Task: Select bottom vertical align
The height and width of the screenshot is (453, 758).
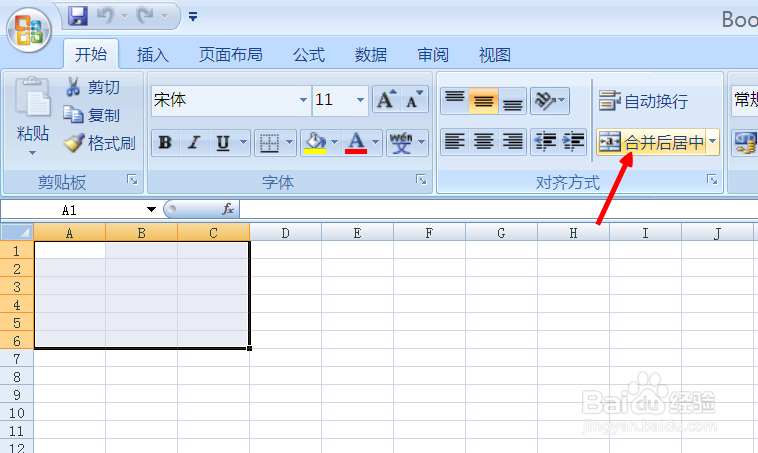Action: coord(512,100)
